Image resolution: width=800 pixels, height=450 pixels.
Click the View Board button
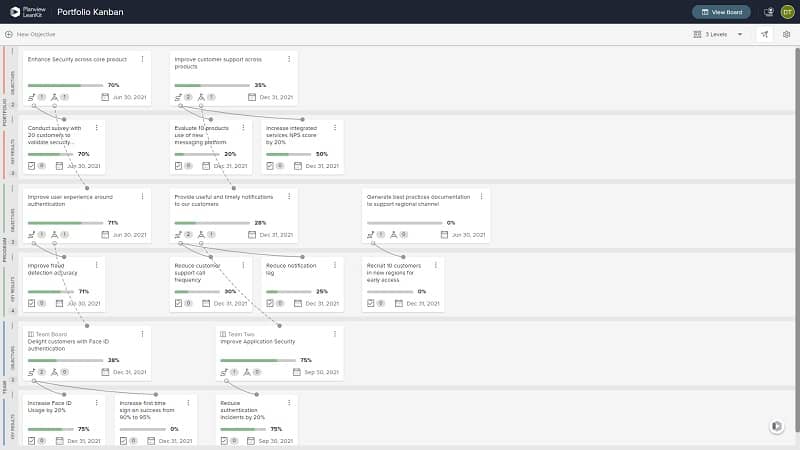(x=721, y=12)
